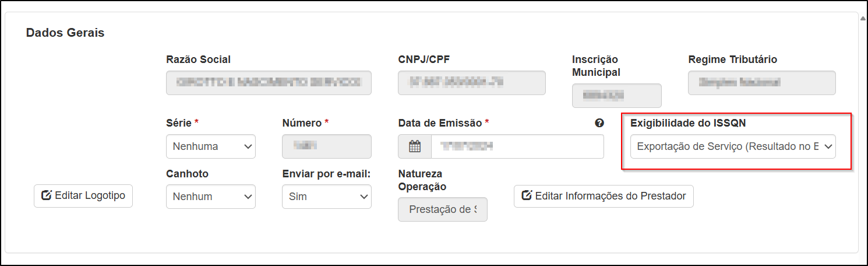Open the calendar icon for Data de Emissão
Viewport: 868px width, 266px height.
(415, 146)
